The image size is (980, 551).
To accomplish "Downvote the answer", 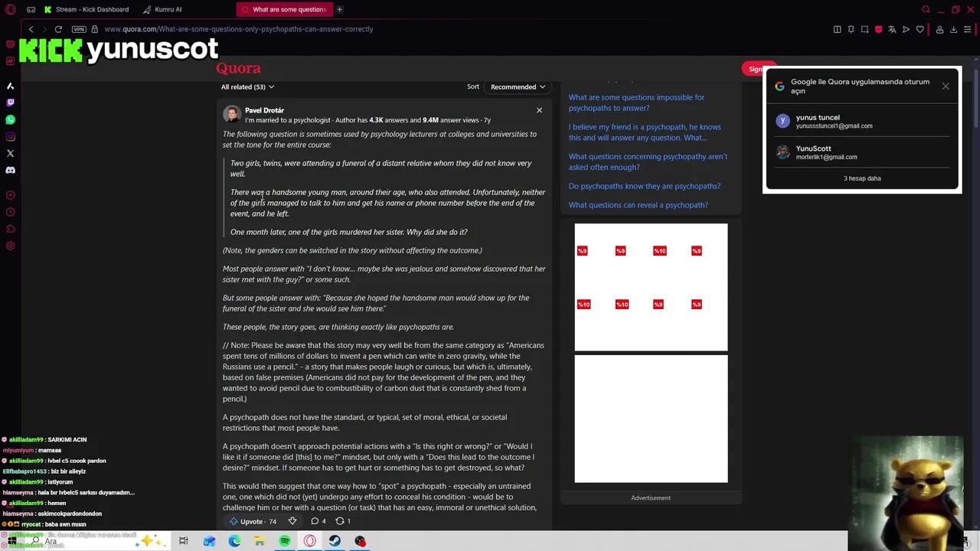I will 292,521.
